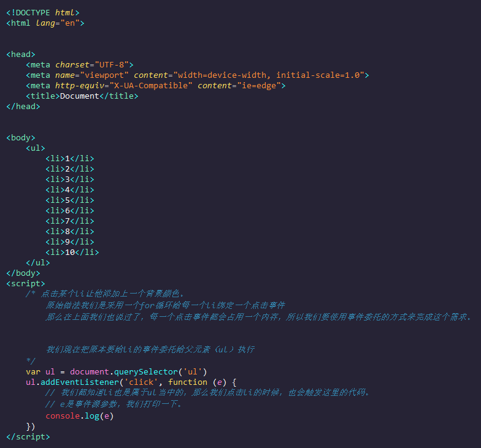Click the closing </ul> tag
Image resolution: width=481 pixels, height=448 pixels.
point(38,262)
